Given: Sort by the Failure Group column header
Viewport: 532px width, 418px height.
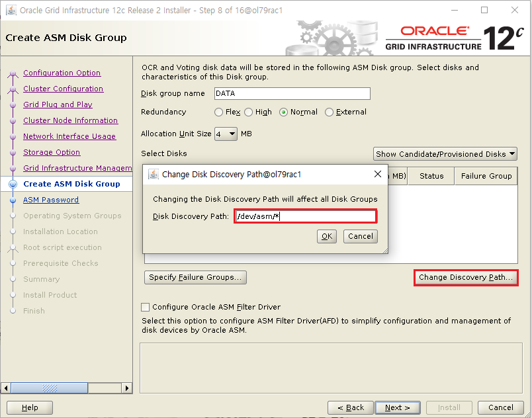Looking at the screenshot, I should click(x=486, y=176).
